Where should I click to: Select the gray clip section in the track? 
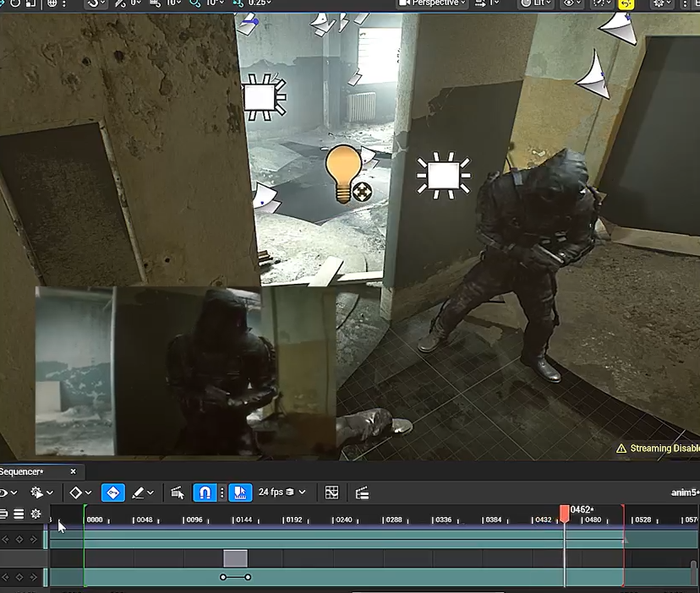(236, 558)
